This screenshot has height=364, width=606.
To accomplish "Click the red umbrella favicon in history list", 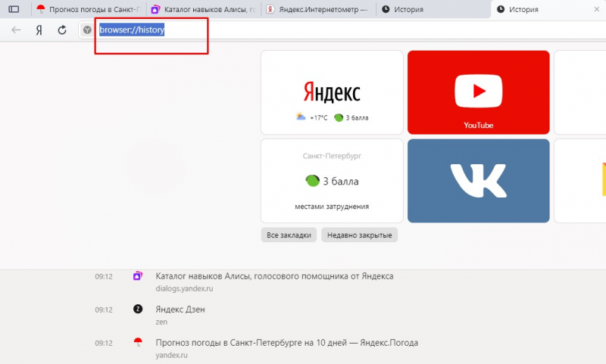I will click(x=138, y=342).
